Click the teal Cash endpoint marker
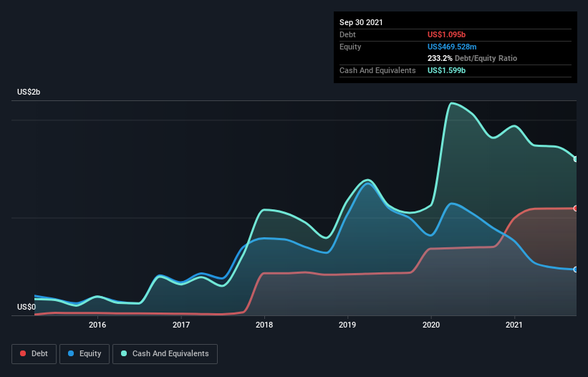The height and width of the screenshot is (377, 588). click(x=576, y=159)
